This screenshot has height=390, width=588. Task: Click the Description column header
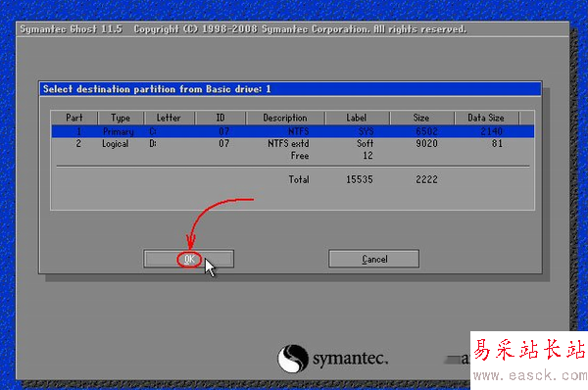tap(285, 118)
